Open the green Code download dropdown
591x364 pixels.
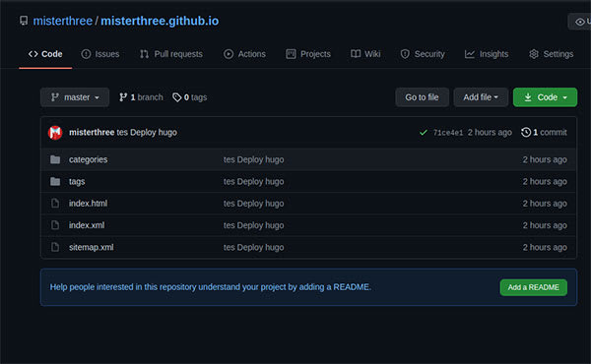545,97
